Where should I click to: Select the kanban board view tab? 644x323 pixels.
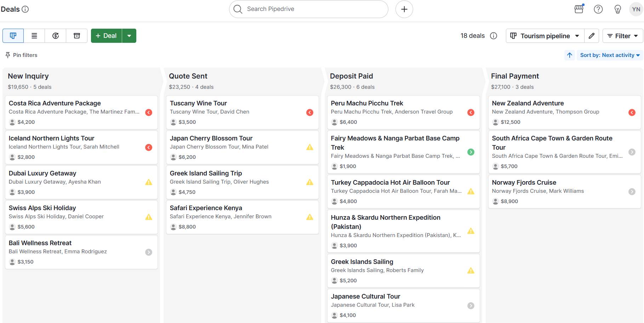tap(13, 35)
